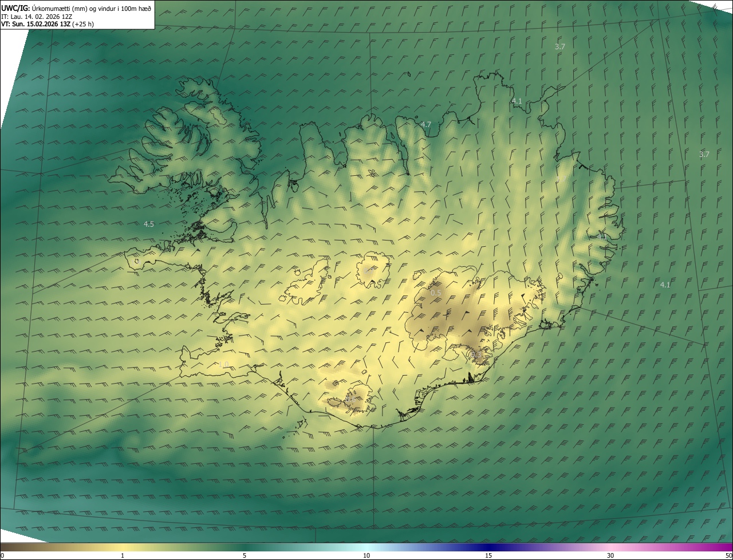The image size is (733, 560).
Task: Click the 1.0 value label on the map
Action: 223,364
